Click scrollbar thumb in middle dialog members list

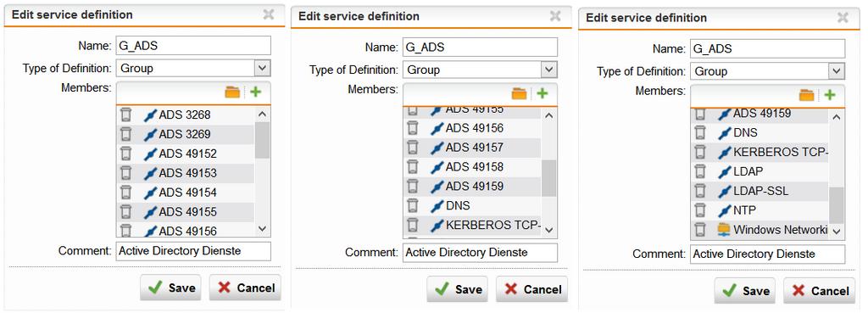(x=549, y=178)
